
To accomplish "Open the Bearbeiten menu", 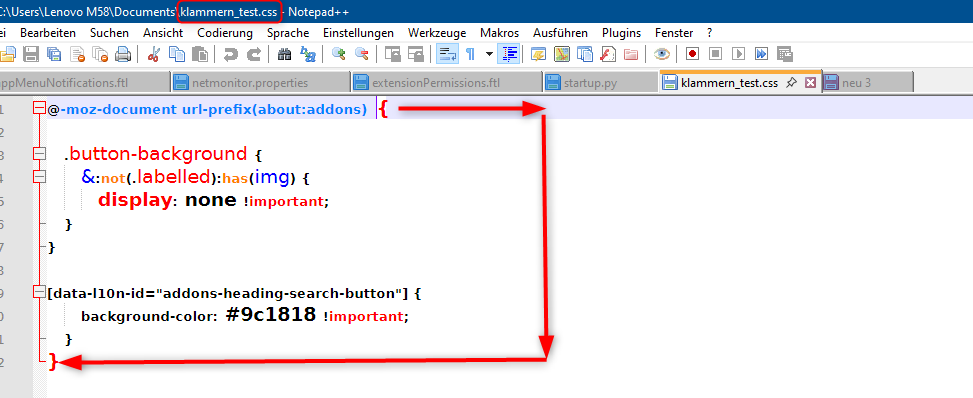I will coord(48,33).
